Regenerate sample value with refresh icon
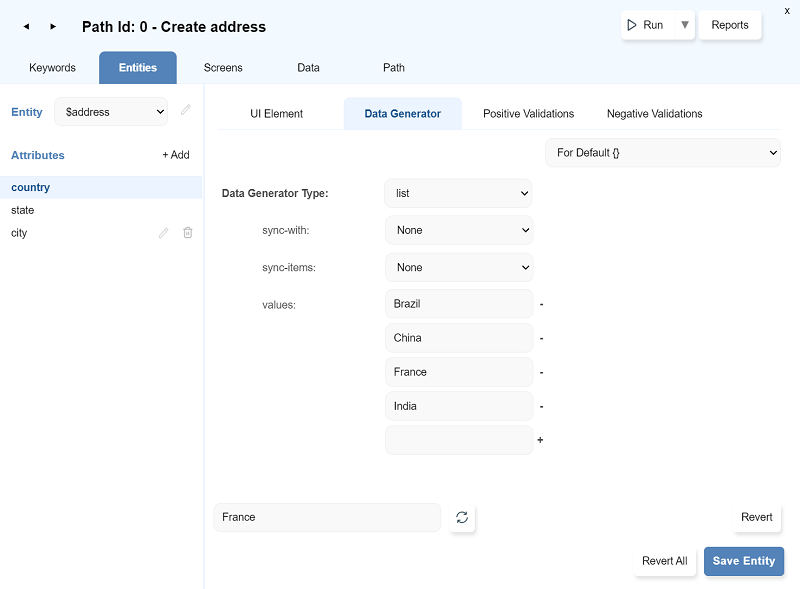800x589 pixels. click(462, 518)
